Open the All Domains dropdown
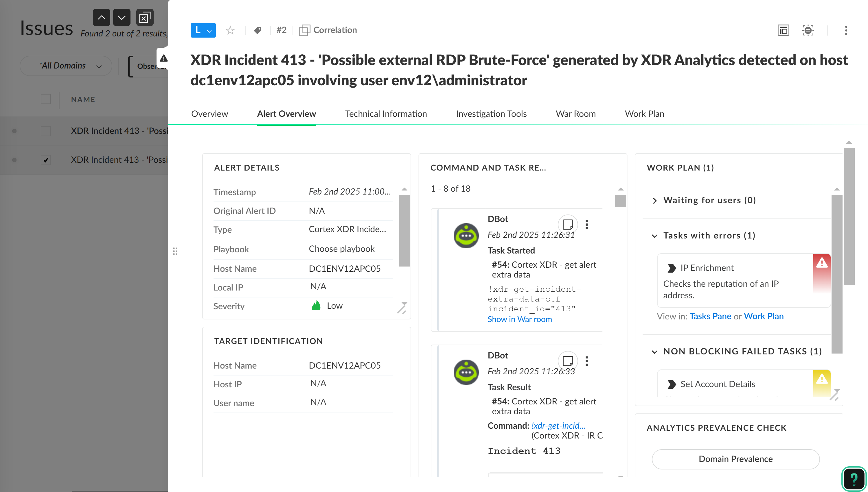Screen dimensions: 868x492 66,66
